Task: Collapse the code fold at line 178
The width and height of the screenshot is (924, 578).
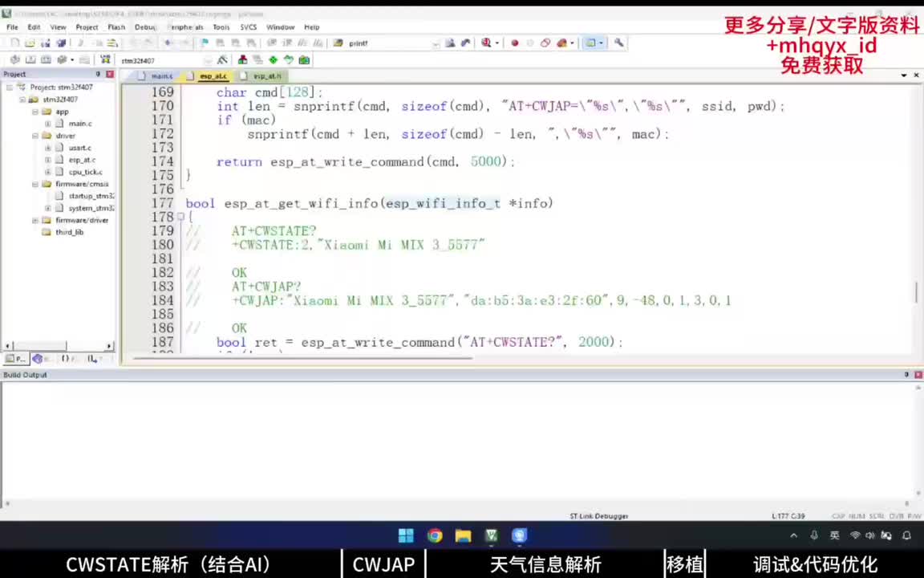Action: [181, 217]
